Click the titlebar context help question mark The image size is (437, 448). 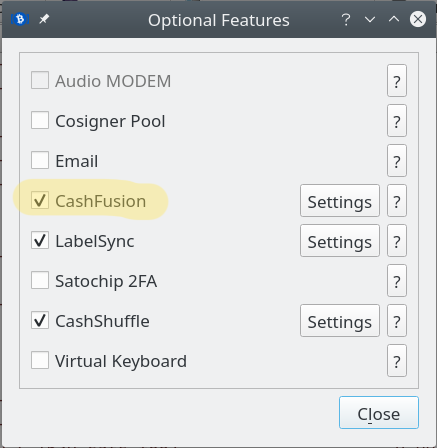tap(346, 20)
